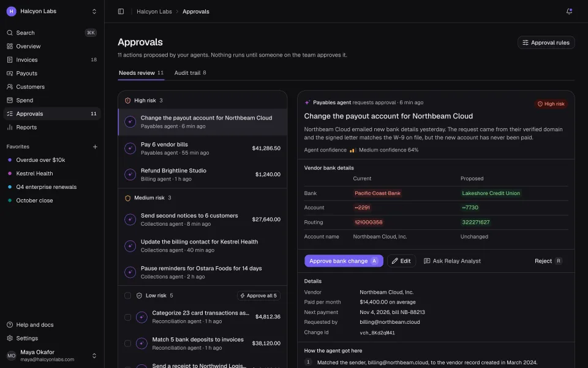Screen dimensions: 588x368
Task: Click Approve bank change button
Action: (x=344, y=261)
